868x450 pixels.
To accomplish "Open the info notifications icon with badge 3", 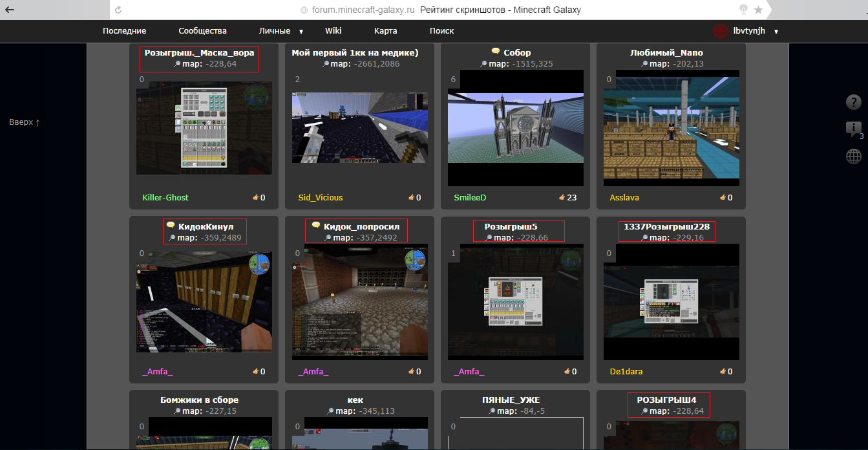I will coord(854,129).
